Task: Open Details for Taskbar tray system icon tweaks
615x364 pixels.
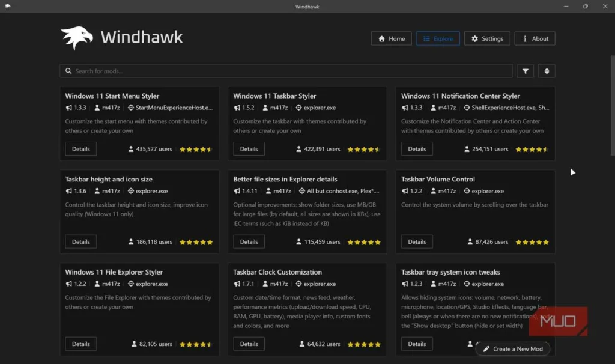Action: click(417, 344)
